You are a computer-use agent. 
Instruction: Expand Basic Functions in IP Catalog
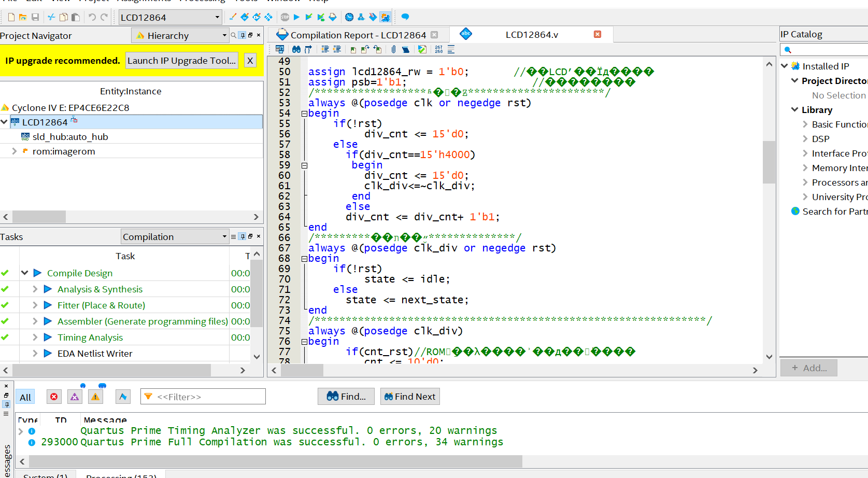point(805,124)
